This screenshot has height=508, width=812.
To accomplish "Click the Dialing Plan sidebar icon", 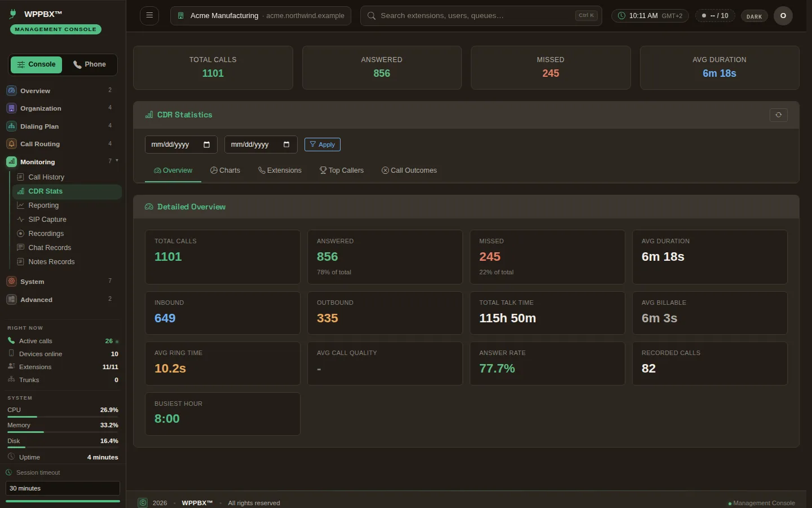I will (11, 126).
